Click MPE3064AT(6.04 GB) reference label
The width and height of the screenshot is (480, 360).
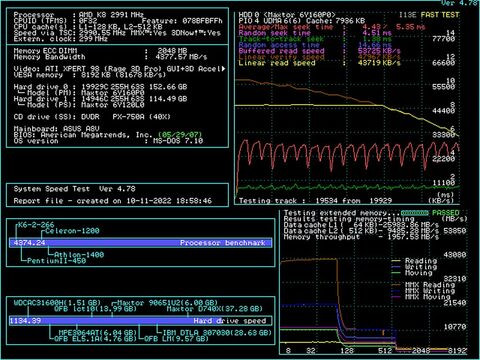98,333
